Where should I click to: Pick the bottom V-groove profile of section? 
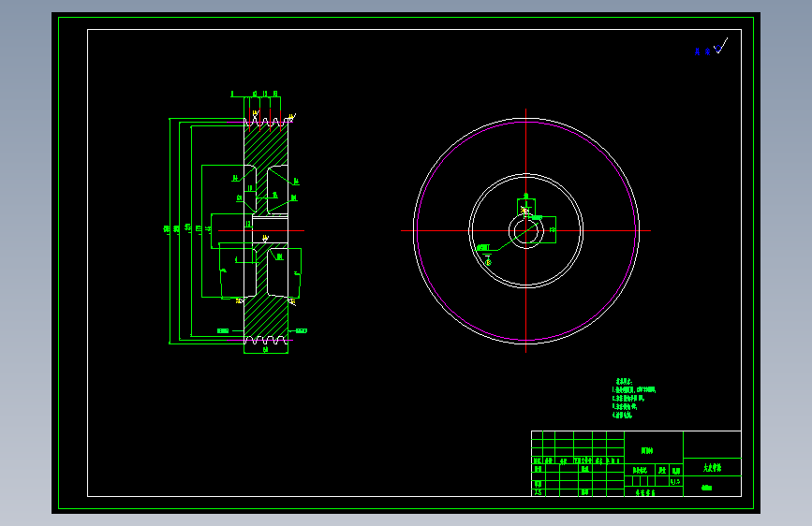point(266,340)
